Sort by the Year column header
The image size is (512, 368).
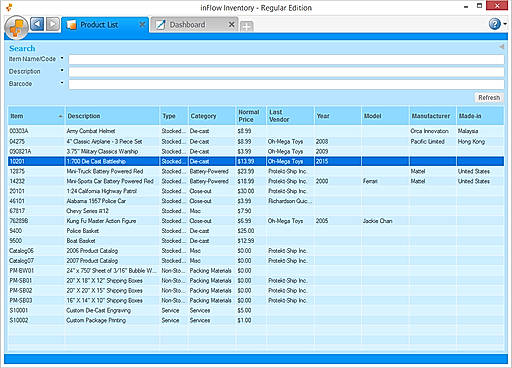pyautogui.click(x=338, y=116)
